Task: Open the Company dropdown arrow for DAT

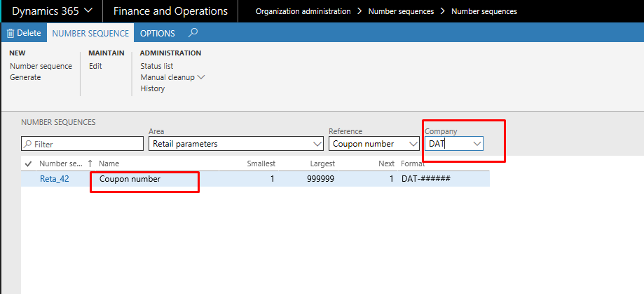Action: pos(477,144)
